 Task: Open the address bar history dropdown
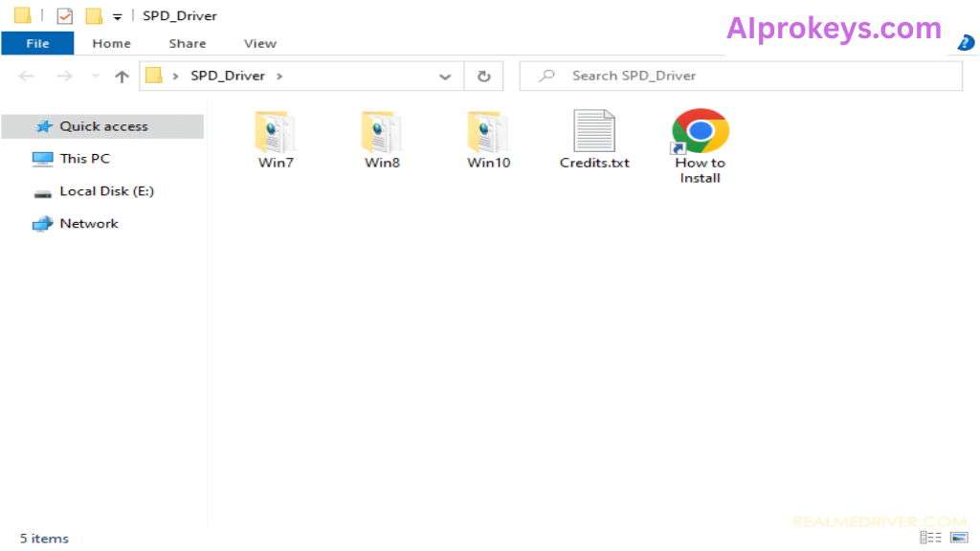445,77
